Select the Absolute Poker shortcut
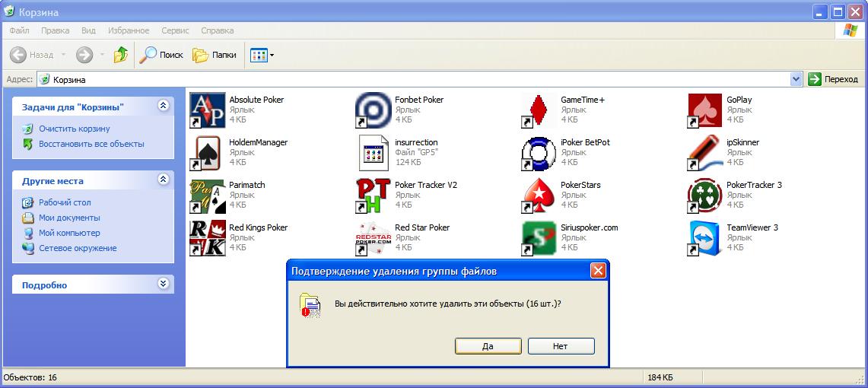 click(207, 110)
